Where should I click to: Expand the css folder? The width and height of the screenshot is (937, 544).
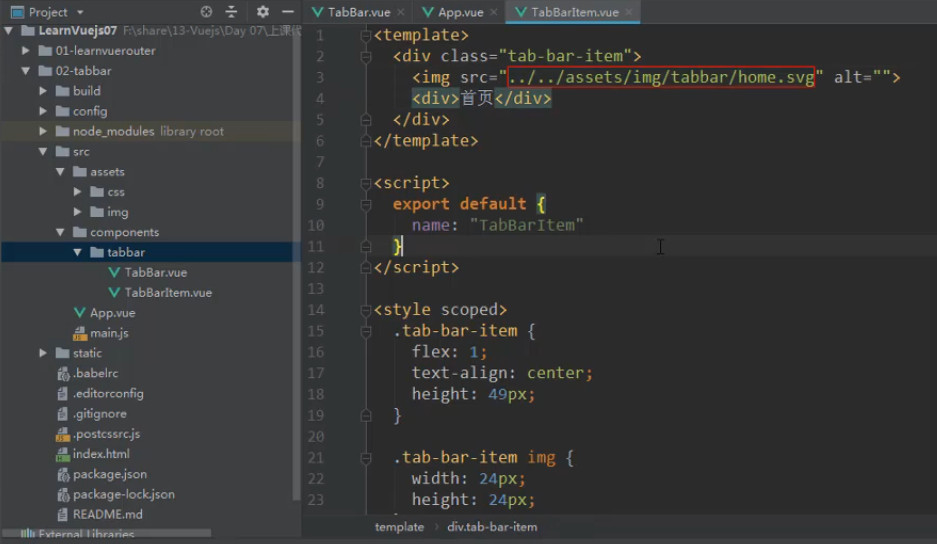point(77,192)
